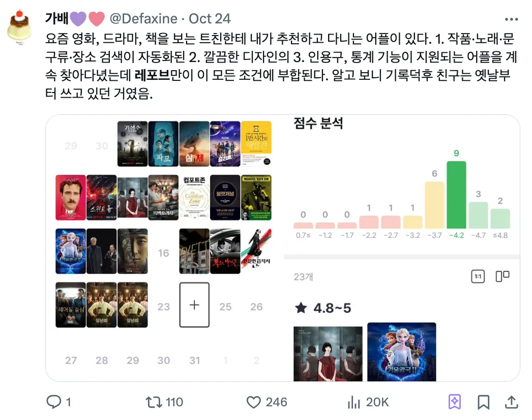Switch to the 1:1 view layout toggle
Viewport: 532px width, 420px height.
[478, 277]
